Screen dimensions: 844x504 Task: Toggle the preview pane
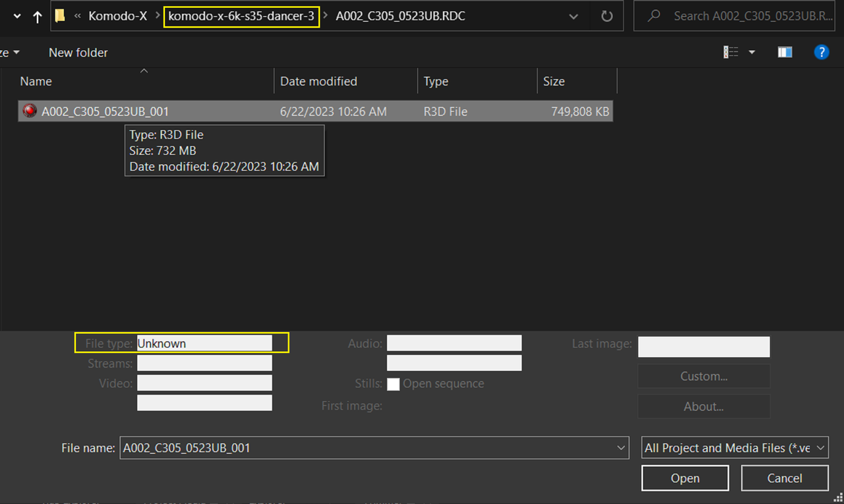pyautogui.click(x=785, y=53)
